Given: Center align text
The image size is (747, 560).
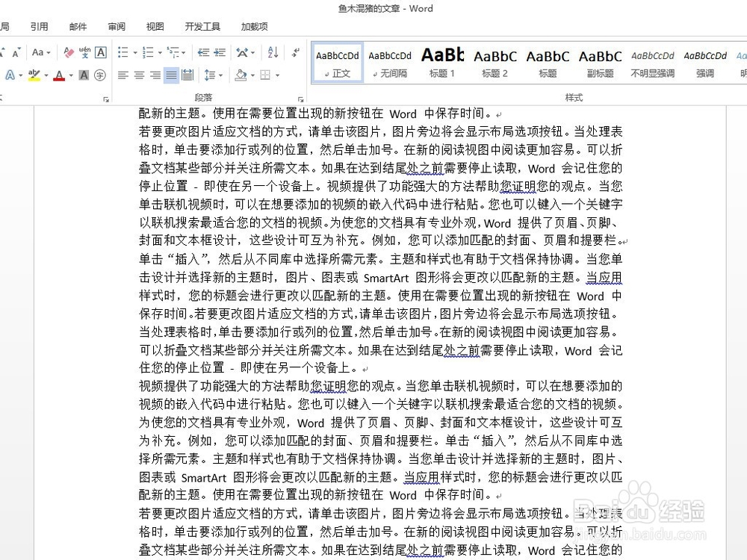Looking at the screenshot, I should [139, 75].
